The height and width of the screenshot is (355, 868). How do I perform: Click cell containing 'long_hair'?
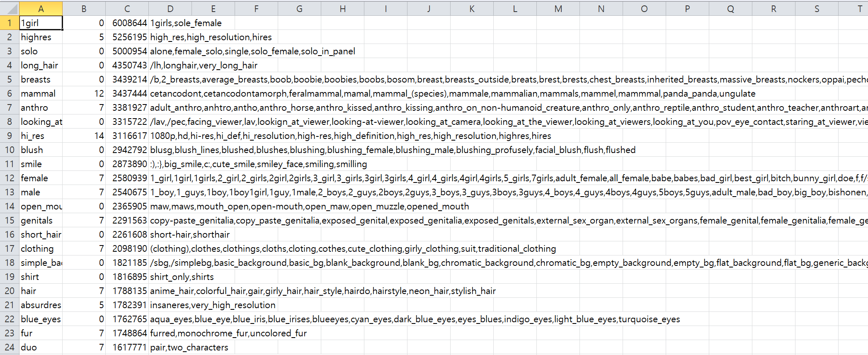(x=41, y=65)
